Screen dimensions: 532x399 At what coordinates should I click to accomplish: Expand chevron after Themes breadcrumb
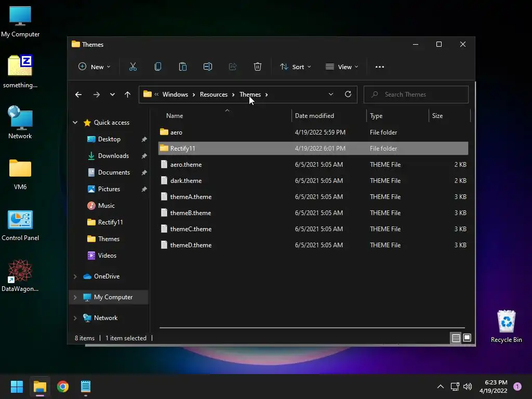click(267, 95)
